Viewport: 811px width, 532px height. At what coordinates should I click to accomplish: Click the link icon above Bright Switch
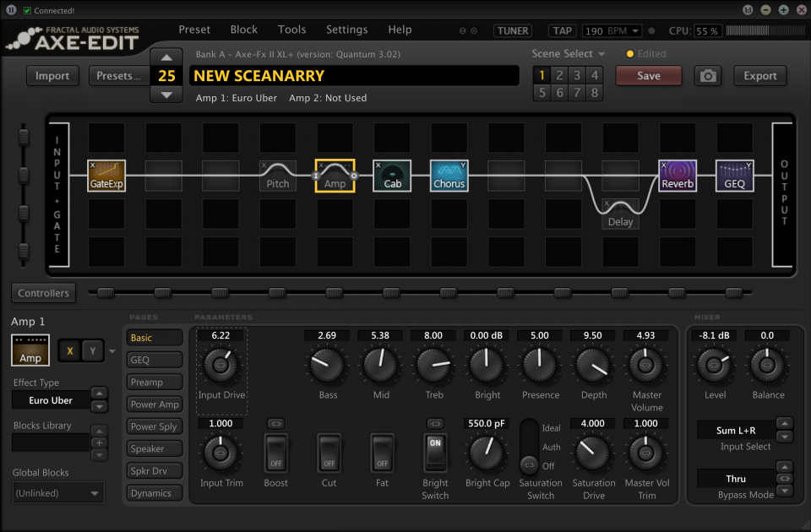(x=435, y=424)
